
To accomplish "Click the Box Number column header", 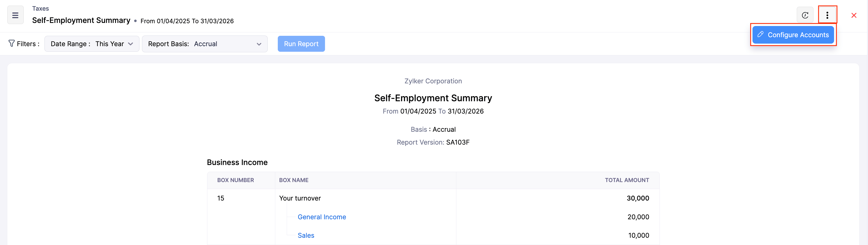I will tap(235, 180).
